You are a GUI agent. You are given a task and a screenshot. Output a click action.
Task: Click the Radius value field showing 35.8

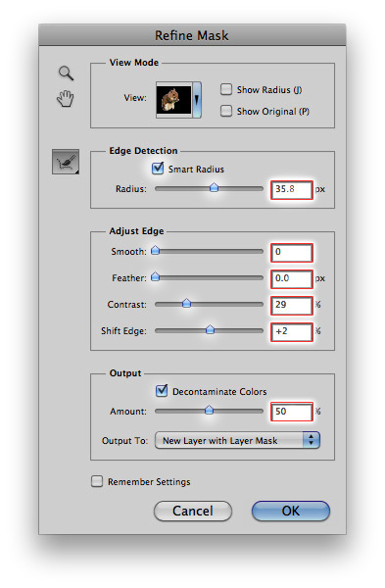point(292,190)
